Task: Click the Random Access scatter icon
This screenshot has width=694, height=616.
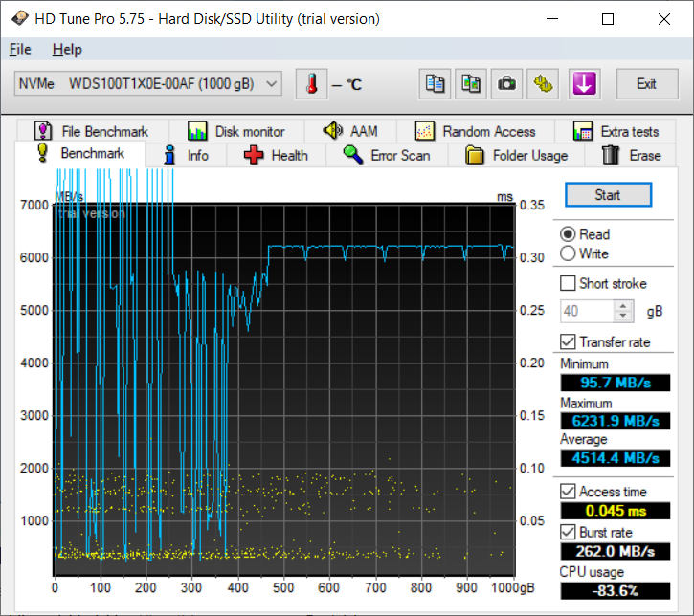Action: point(424,131)
